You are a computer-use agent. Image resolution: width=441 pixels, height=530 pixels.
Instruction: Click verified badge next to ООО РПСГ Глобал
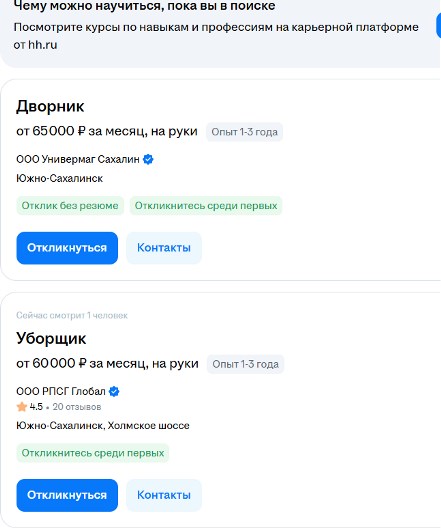coord(114,391)
